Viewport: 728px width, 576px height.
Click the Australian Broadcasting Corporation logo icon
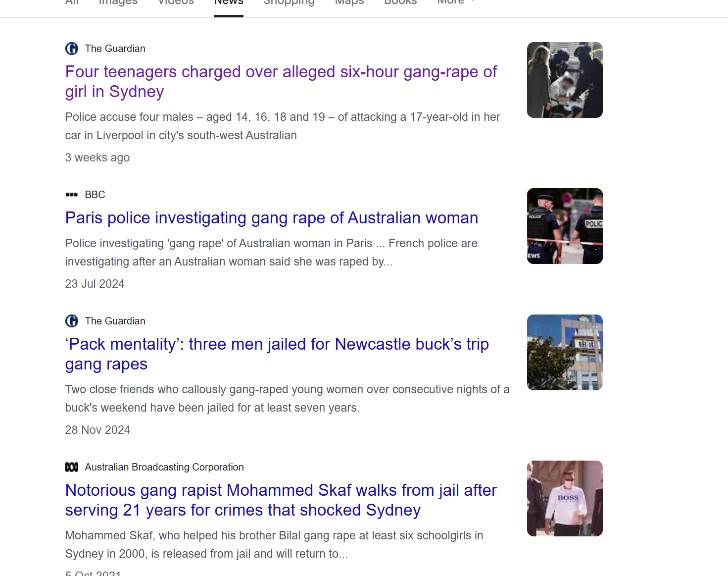point(72,467)
